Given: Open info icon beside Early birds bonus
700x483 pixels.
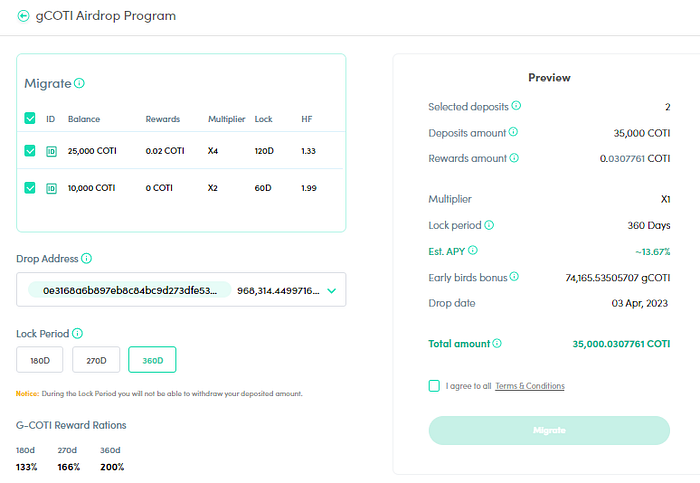Looking at the screenshot, I should [x=514, y=277].
